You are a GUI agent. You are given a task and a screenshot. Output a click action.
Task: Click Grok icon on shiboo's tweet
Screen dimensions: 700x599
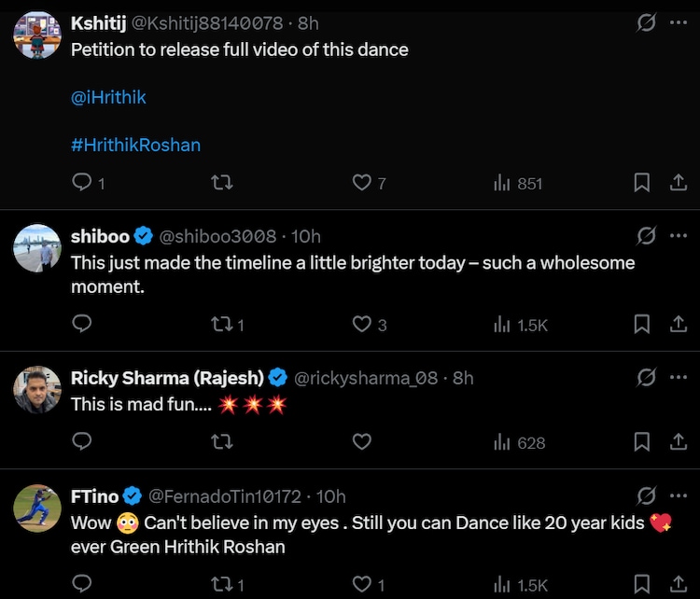click(x=646, y=236)
